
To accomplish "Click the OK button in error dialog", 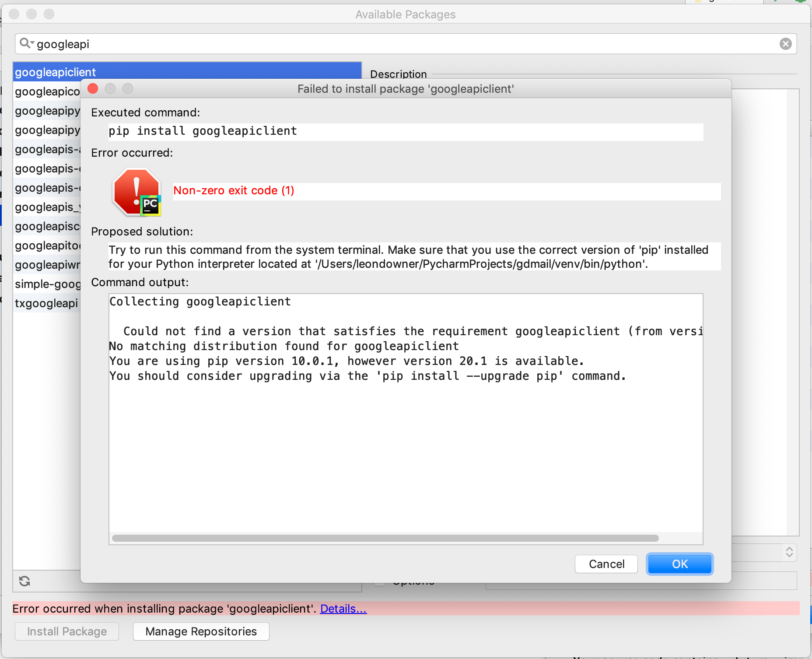I will click(679, 564).
